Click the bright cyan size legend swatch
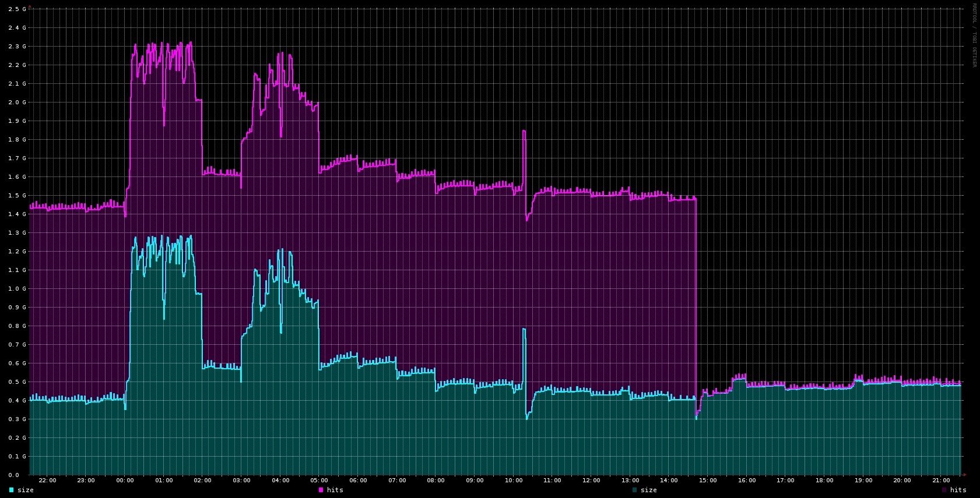Viewport: 980px width, 498px height. click(12, 490)
